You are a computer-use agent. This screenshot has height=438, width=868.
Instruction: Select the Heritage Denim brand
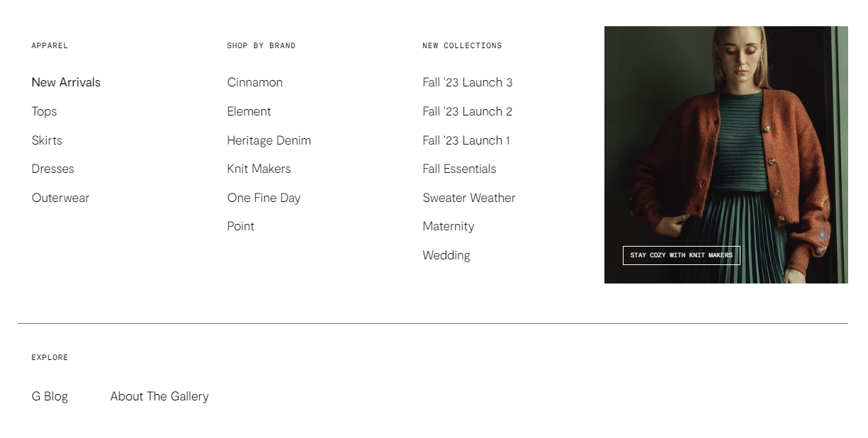pos(269,140)
